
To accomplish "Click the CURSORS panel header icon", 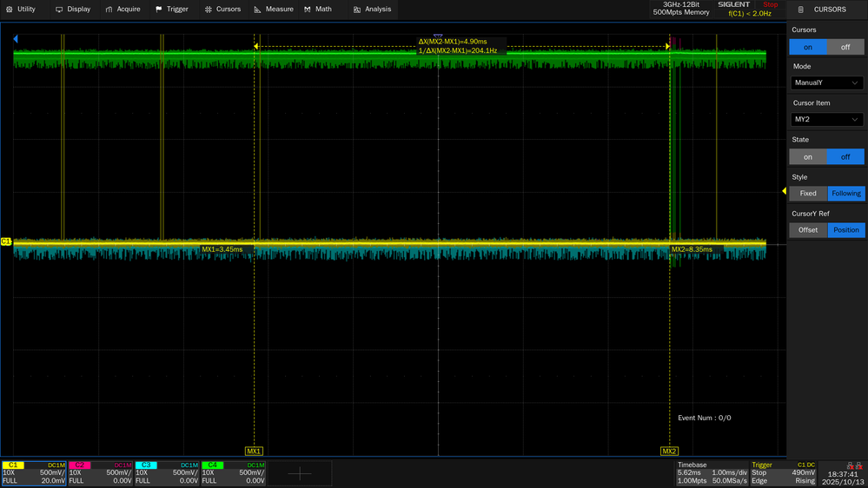I will point(800,10).
